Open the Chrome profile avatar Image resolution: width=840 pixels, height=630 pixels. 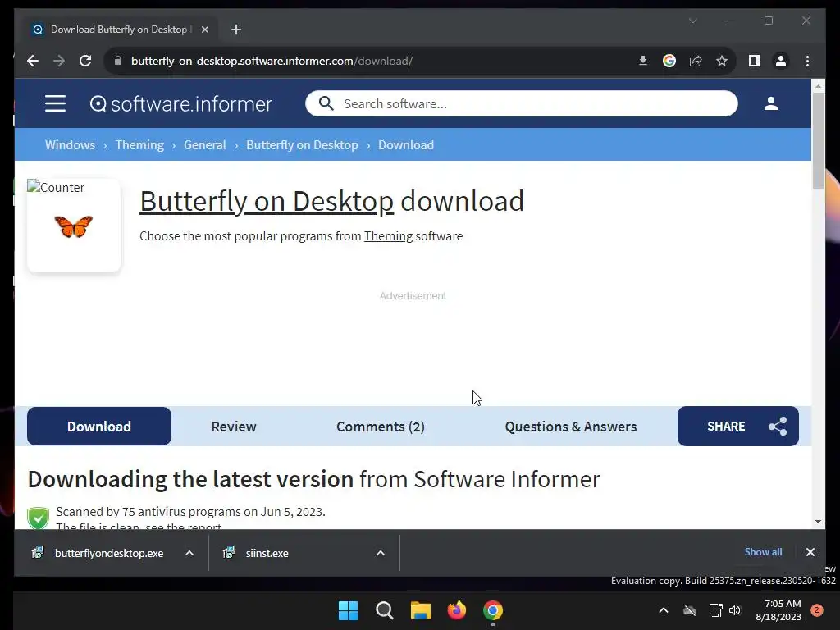point(781,61)
